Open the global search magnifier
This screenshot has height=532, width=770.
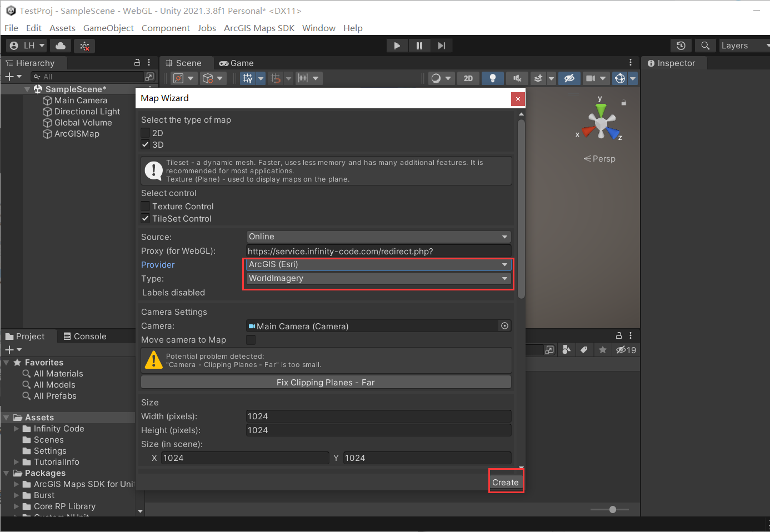pyautogui.click(x=705, y=46)
